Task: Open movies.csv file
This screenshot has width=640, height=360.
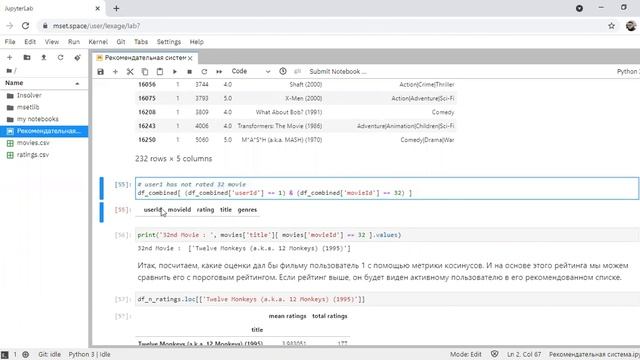Action: [44, 143]
